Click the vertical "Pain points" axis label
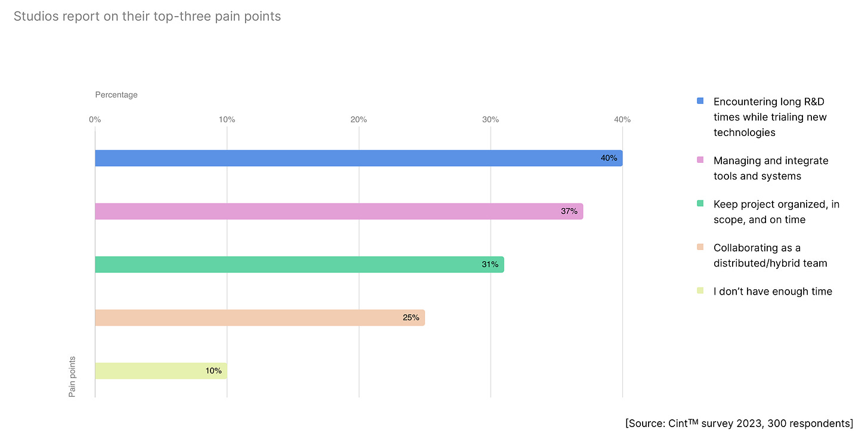868x436 pixels. coord(72,376)
